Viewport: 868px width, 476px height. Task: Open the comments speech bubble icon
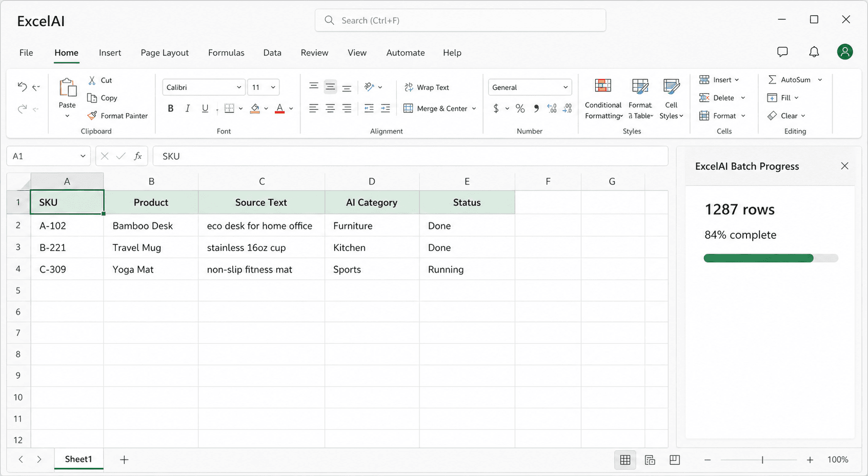(x=782, y=52)
